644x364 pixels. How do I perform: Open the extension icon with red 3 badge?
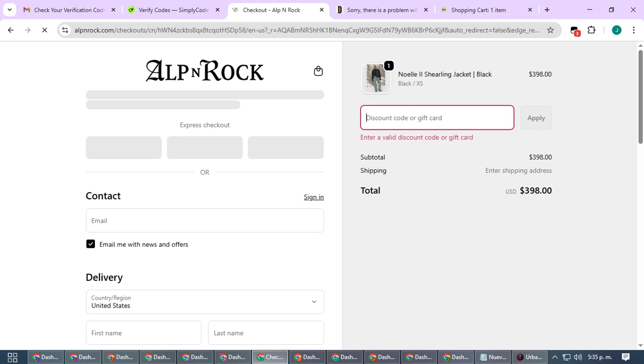(x=575, y=31)
